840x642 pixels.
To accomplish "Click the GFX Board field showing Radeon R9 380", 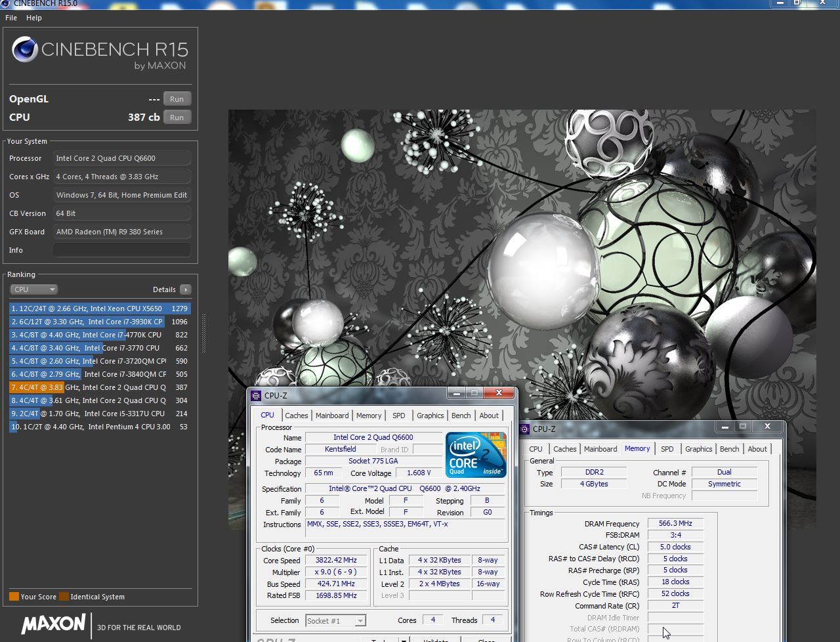I will (122, 232).
